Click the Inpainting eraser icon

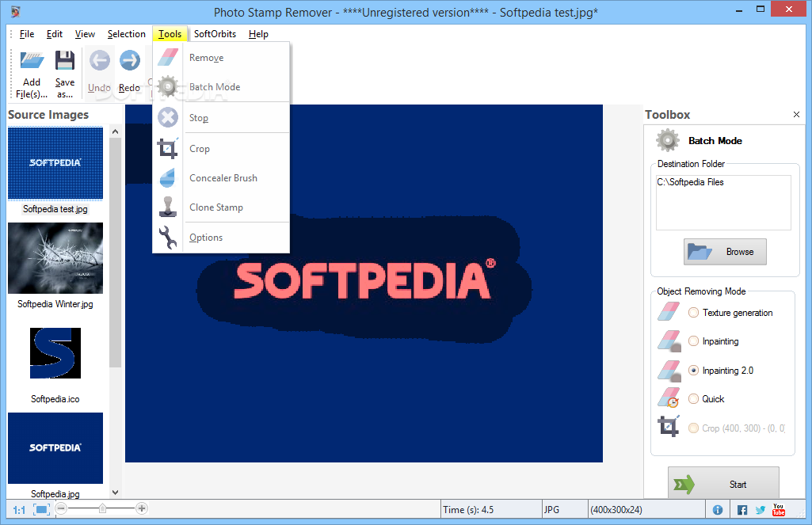(x=669, y=341)
